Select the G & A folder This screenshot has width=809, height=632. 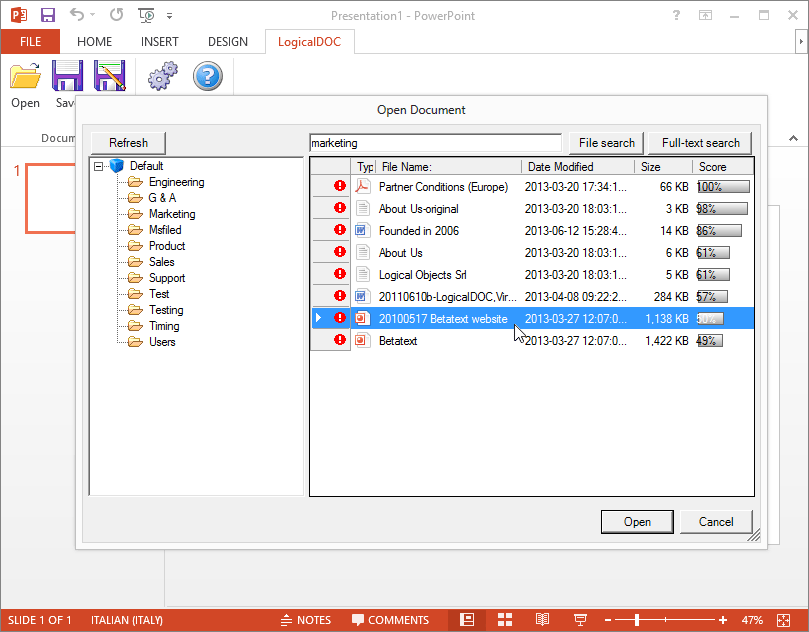[162, 198]
